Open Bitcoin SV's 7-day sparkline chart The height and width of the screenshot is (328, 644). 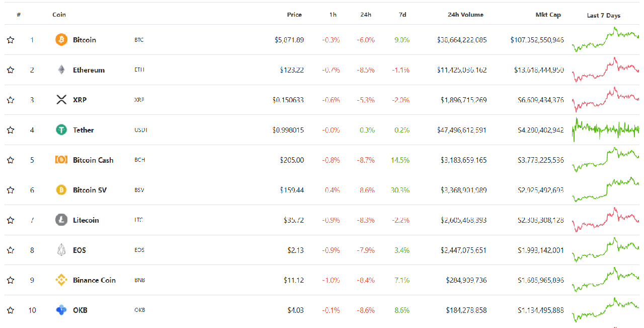point(605,189)
